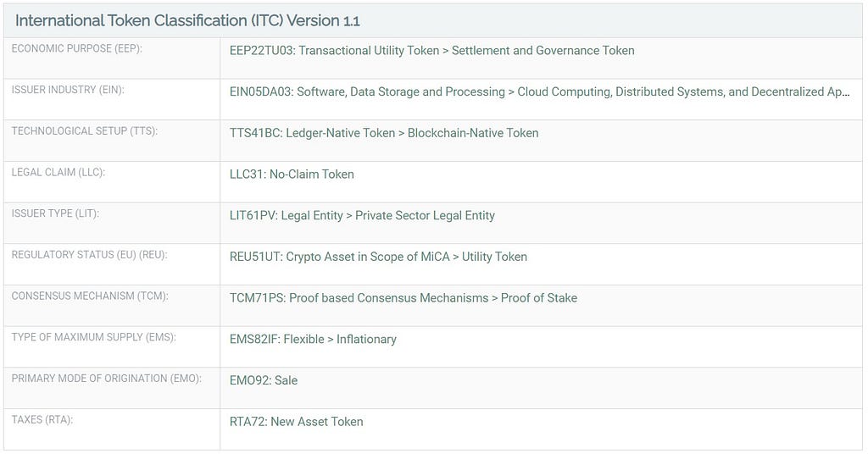Select the ECONOMIC PURPOSE (EEP) label
Image resolution: width=868 pixels, height=454 pixels.
(x=77, y=48)
